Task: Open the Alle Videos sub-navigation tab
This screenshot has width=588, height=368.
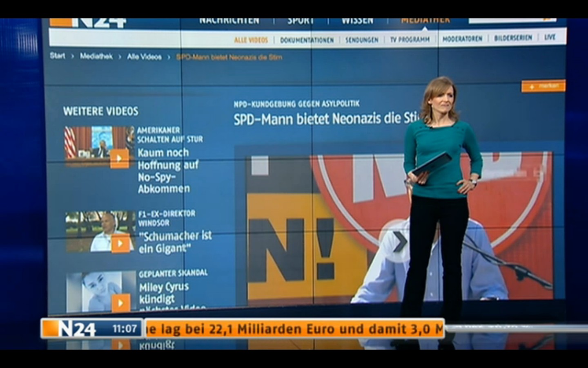Action: pos(251,40)
